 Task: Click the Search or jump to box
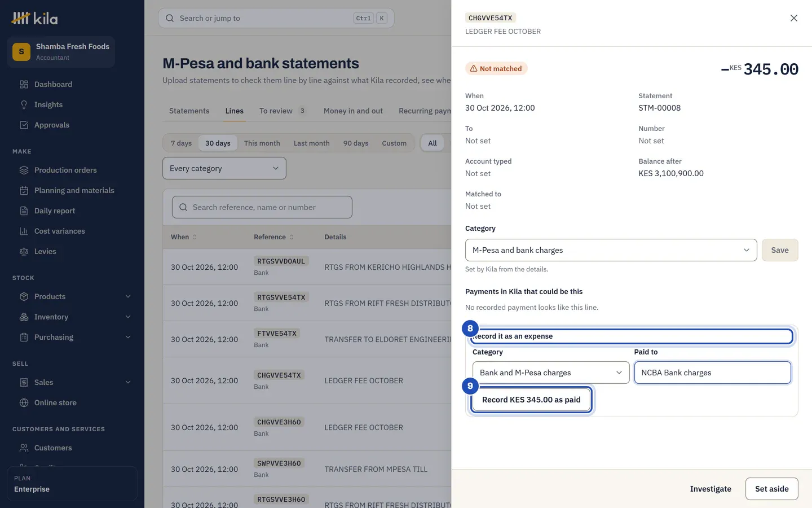276,18
